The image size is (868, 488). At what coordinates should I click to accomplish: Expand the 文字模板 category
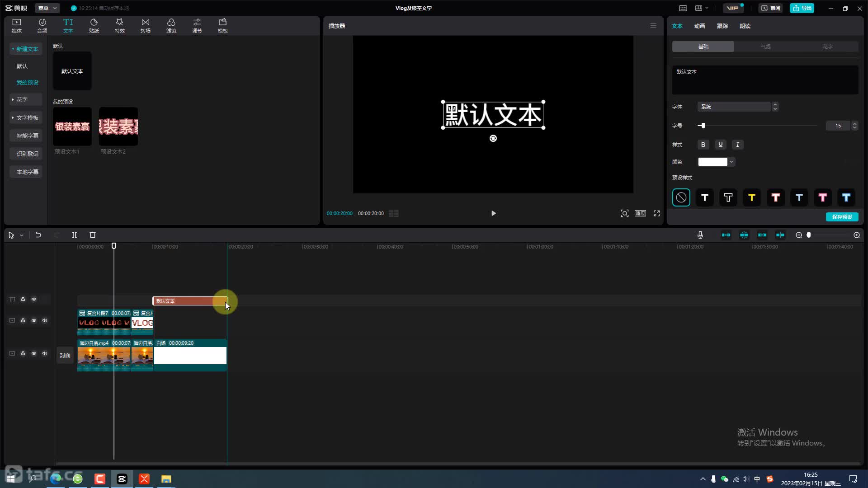pyautogui.click(x=26, y=117)
